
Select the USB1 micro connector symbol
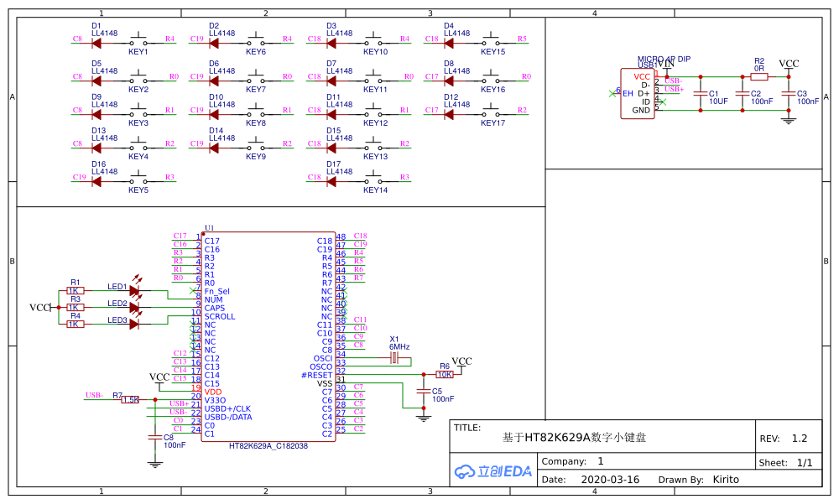pos(638,94)
